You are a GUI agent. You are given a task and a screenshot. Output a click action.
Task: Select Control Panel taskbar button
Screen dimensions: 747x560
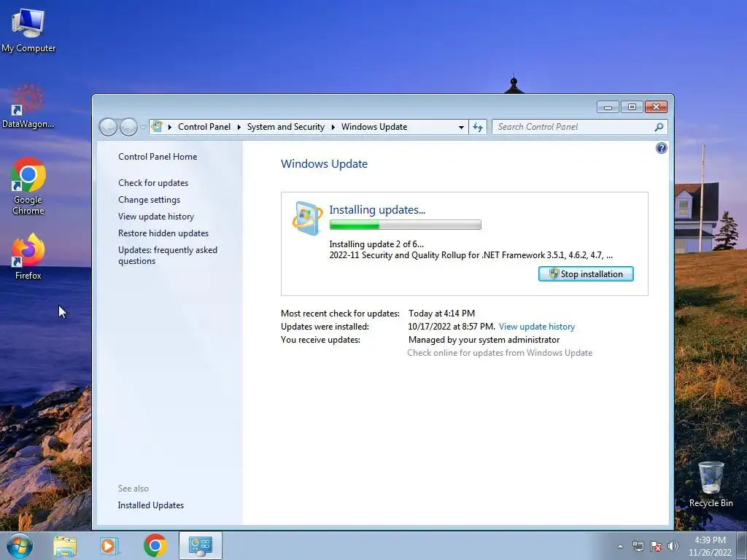coord(201,545)
